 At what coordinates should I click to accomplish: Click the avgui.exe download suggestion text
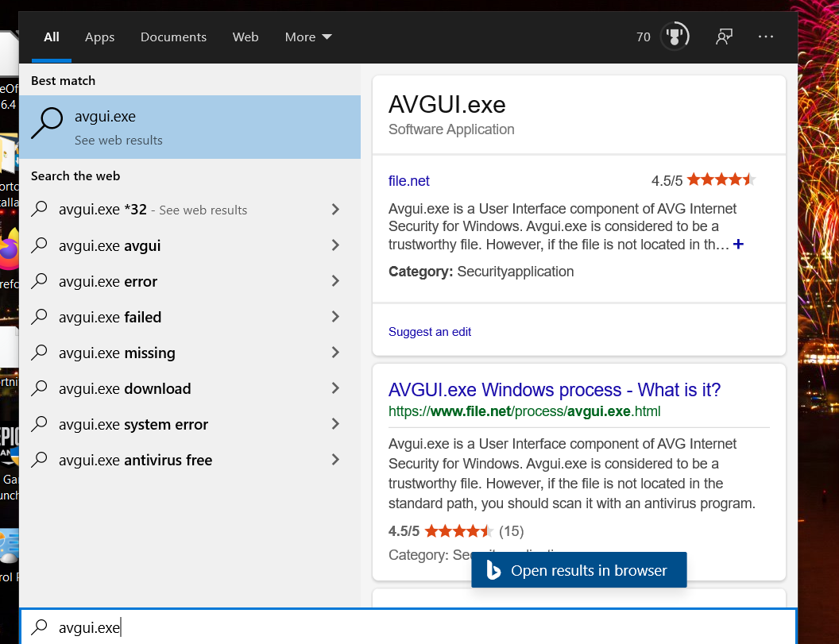point(125,388)
